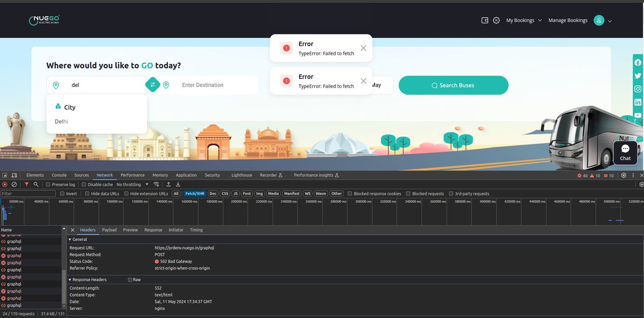644x318 pixels.
Task: Open NueGo's Facebook page from side strip
Action: [x=638, y=63]
